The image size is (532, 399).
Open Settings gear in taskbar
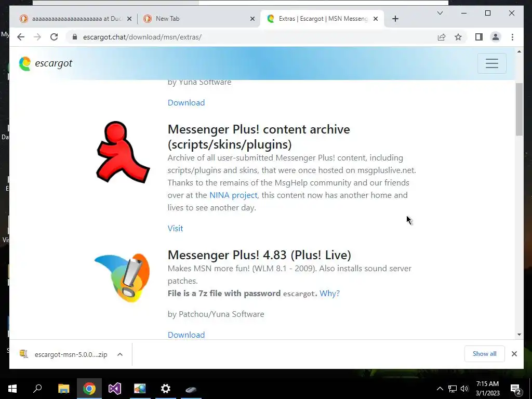coord(166,389)
